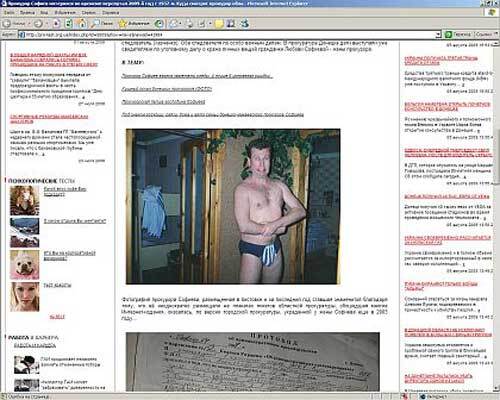Screen dimensions: 500x400
Task: Click the Internet Explorer title bar icon
Action: tap(4, 3)
